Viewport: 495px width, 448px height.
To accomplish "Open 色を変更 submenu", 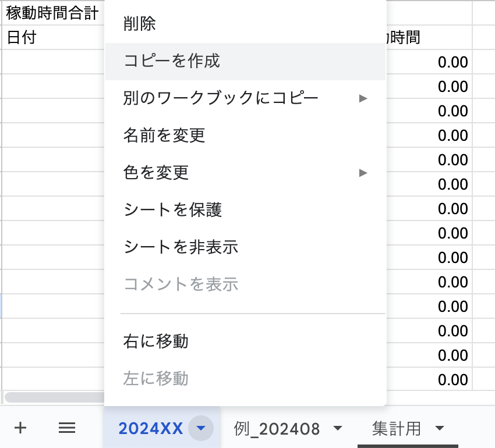I will pos(156,172).
